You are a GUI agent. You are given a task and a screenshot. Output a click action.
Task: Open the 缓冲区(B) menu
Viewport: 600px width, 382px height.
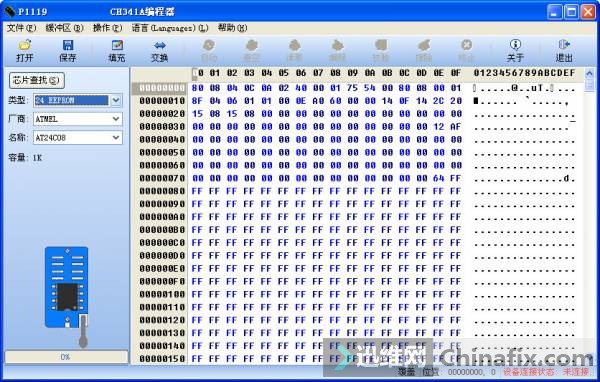tap(64, 28)
